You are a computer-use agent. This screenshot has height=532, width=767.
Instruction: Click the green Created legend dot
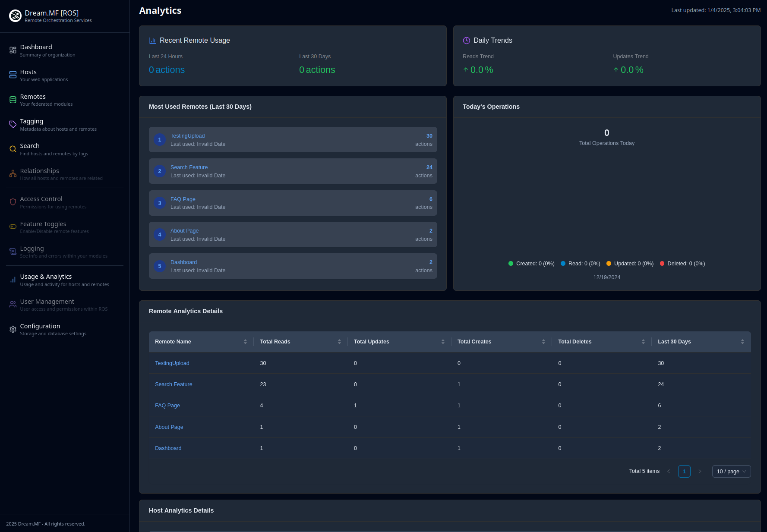pyautogui.click(x=511, y=264)
